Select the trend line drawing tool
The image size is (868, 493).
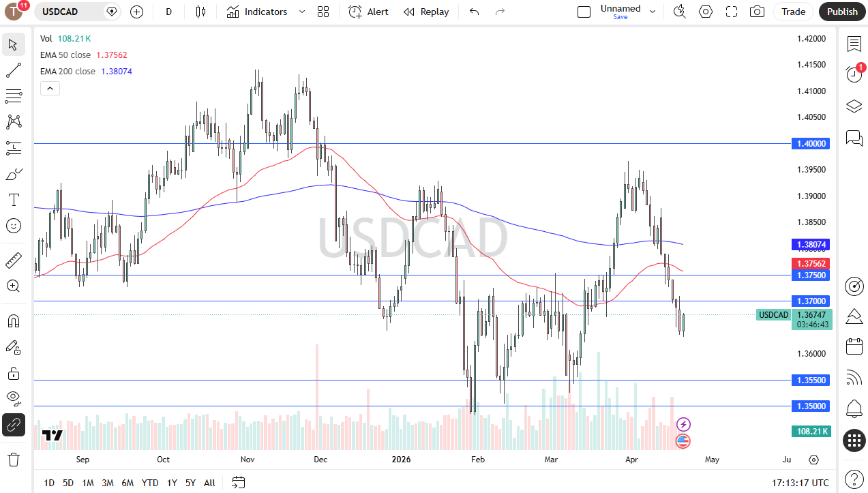pos(14,70)
